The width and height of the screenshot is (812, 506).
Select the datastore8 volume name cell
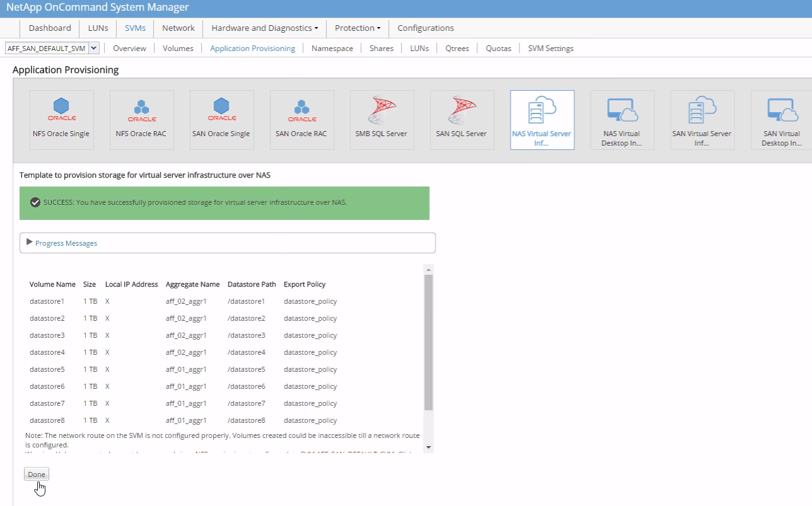(x=47, y=420)
